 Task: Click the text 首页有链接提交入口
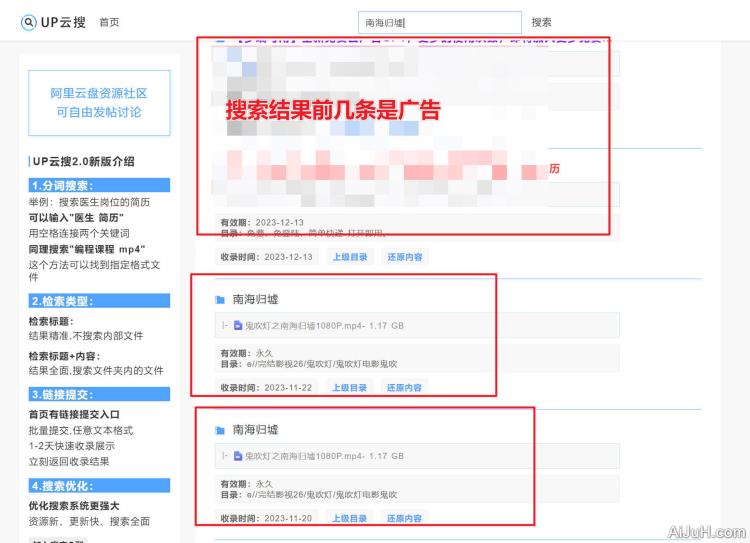[74, 414]
